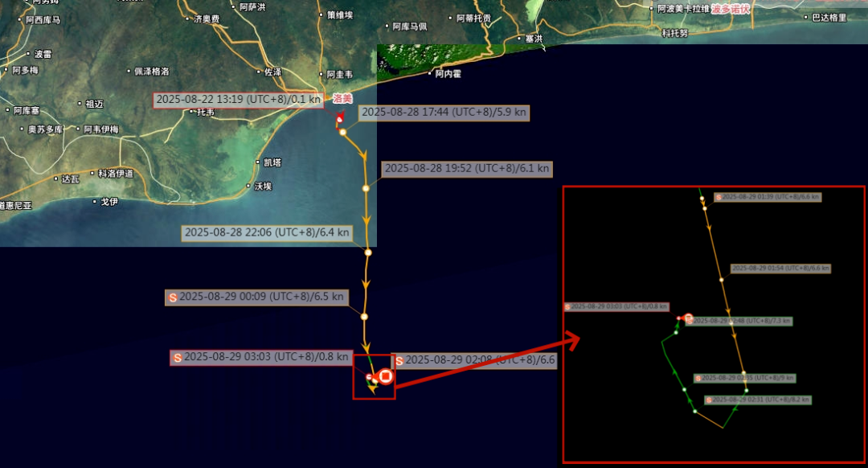Viewport: 868px width, 468px height.
Task: Click the 2025-08-29 02:08 label
Action: pyautogui.click(x=474, y=360)
